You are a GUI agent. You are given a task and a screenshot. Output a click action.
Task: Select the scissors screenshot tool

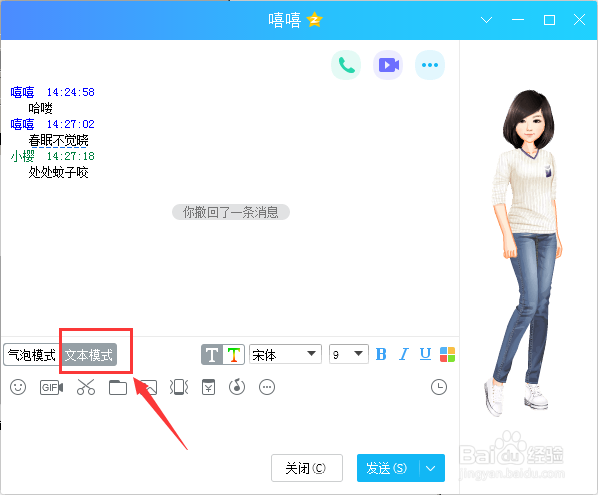click(86, 387)
